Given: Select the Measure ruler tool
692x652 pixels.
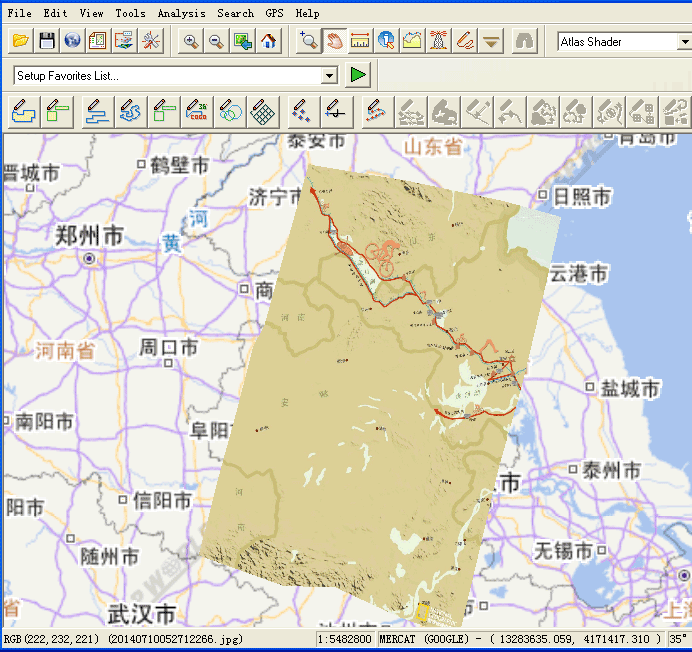Looking at the screenshot, I should pos(360,41).
